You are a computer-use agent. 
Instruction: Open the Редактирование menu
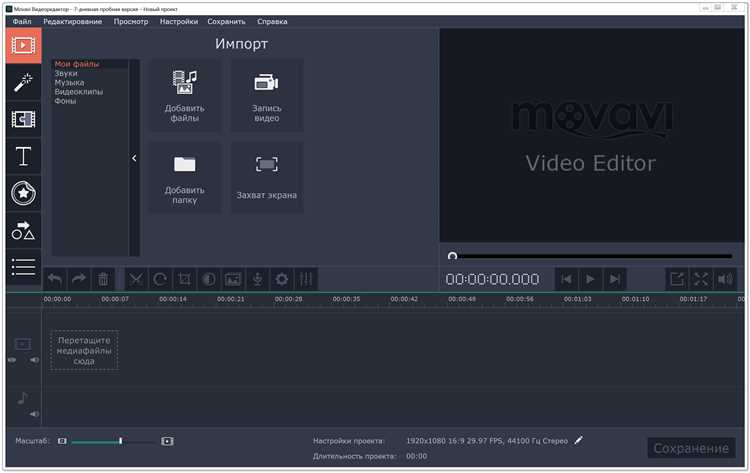pyautogui.click(x=72, y=21)
